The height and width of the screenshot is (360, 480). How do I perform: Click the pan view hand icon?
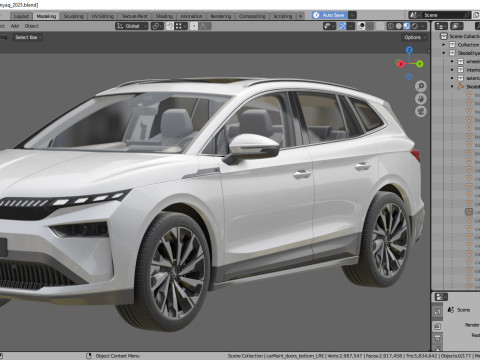coord(421,99)
